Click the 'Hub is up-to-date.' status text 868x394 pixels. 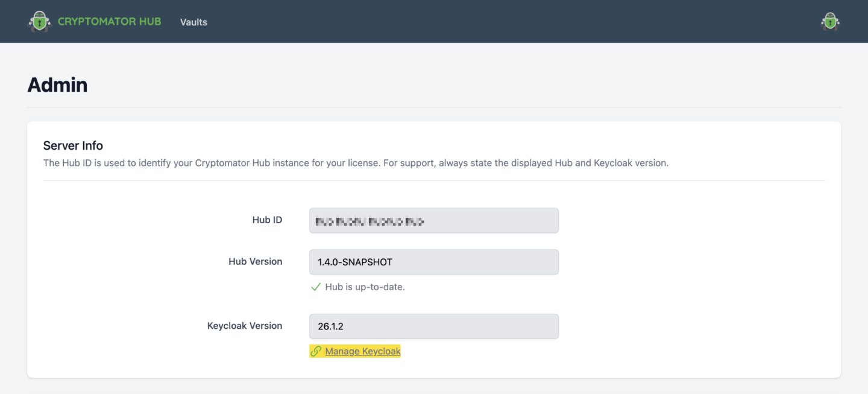point(365,287)
